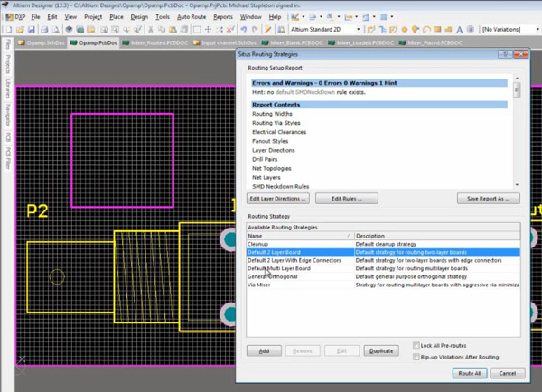Enable Lock All Pre-routes checkbox
Screen dimensions: 542x392
(416, 345)
